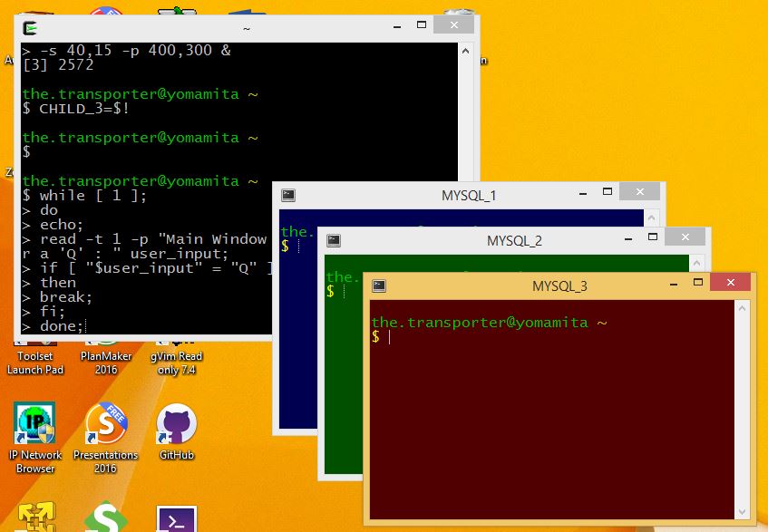Screen dimensions: 768x532
Task: Click scroll up arrow in MYSQL_1 window
Action: pos(651,218)
